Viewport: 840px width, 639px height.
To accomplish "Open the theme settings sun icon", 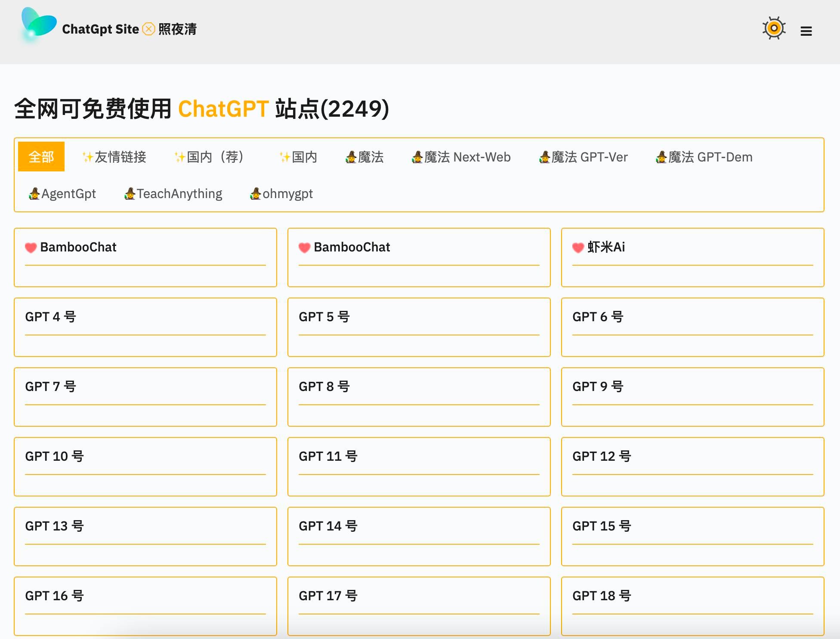I will (x=774, y=29).
